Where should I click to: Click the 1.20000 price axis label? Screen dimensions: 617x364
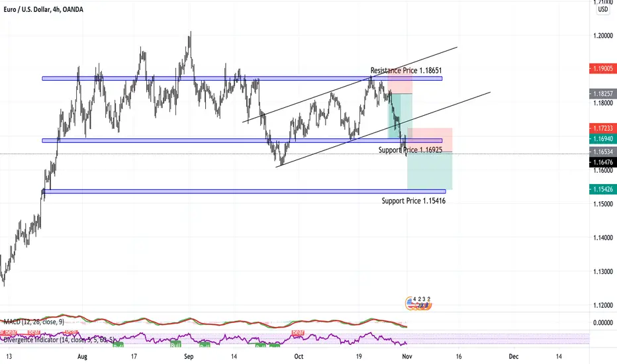(x=603, y=36)
